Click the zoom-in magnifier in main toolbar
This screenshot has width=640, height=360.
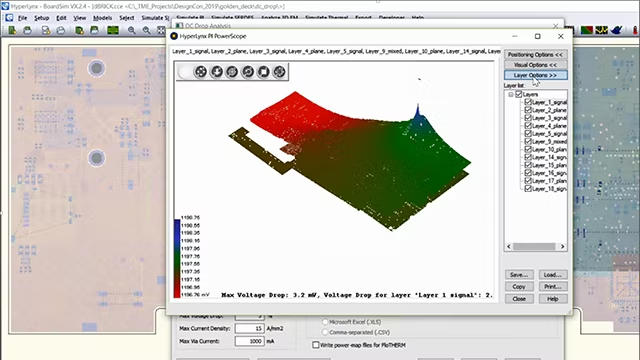(131, 30)
